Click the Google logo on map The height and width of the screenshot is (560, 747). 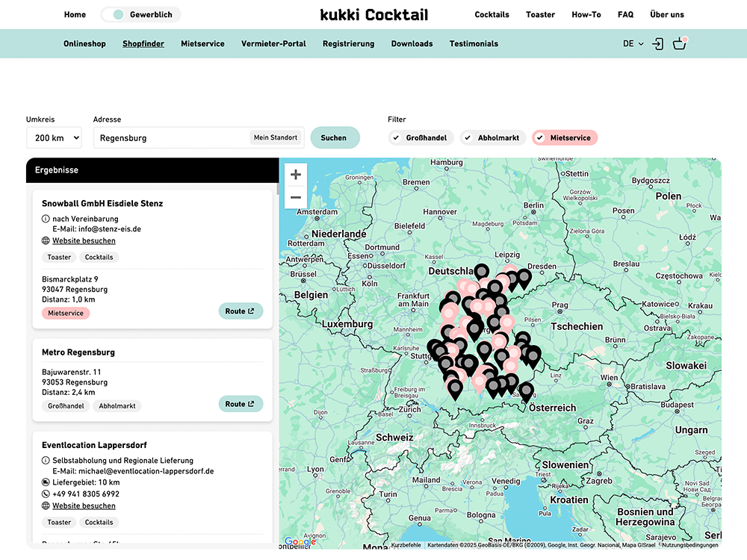(300, 542)
